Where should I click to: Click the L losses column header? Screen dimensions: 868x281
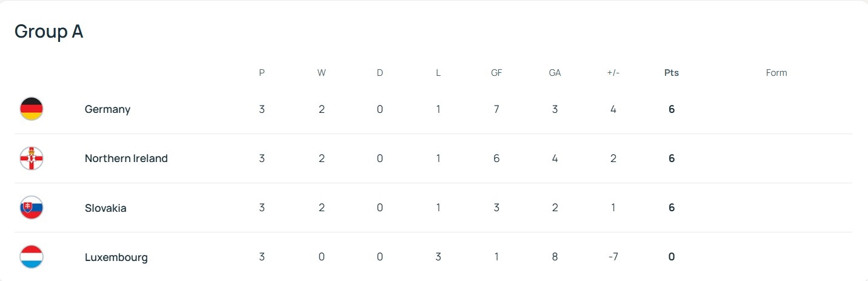tap(438, 73)
